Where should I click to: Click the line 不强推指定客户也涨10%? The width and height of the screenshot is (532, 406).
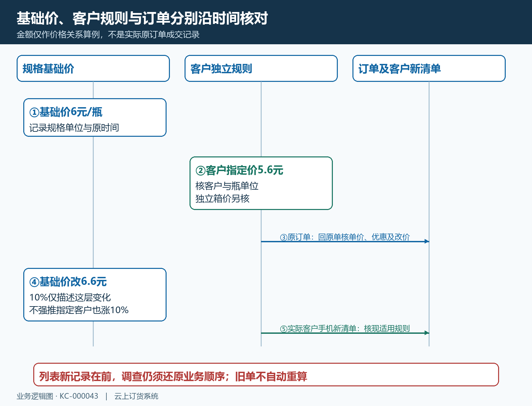pos(79,310)
